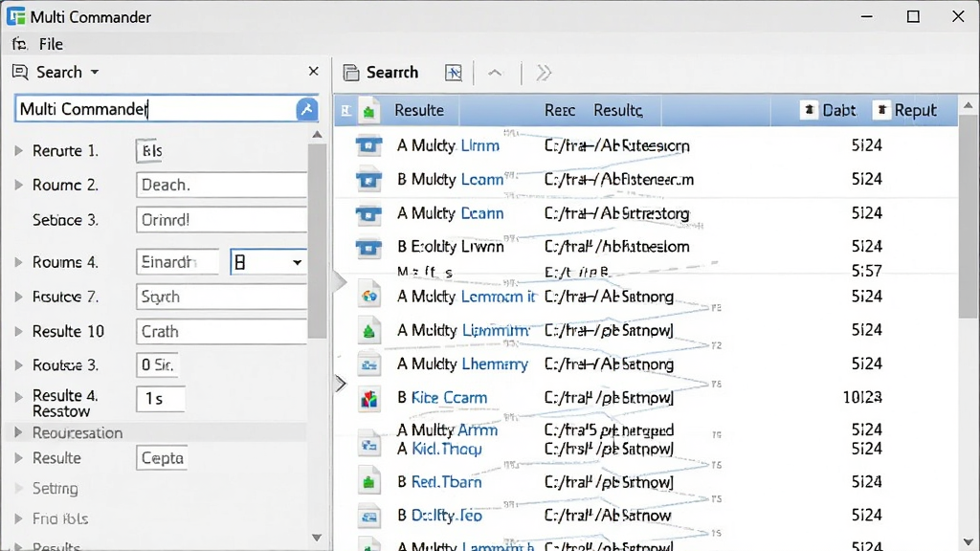
Task: Click the colorful icon of B Kite Ccarm row
Action: pyautogui.click(x=369, y=398)
